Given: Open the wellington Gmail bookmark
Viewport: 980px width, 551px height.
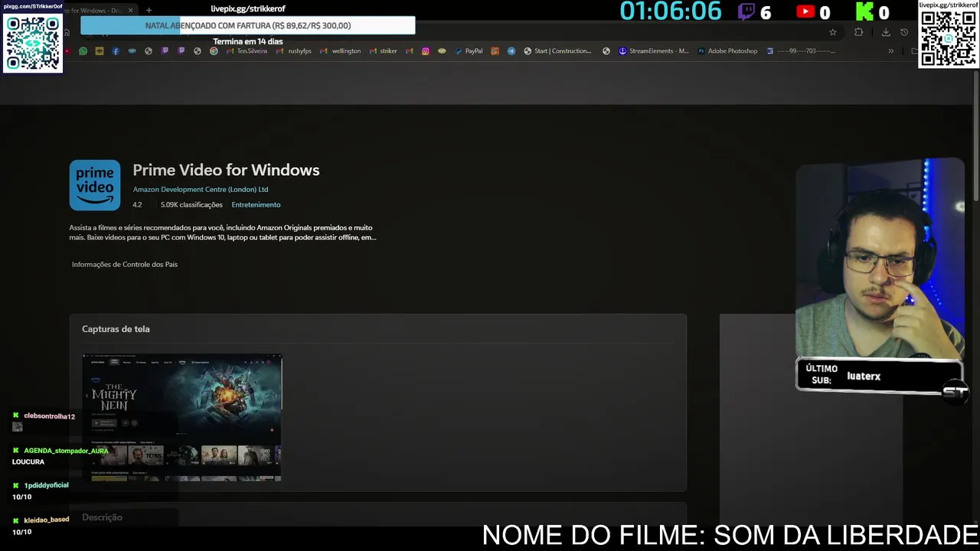Looking at the screenshot, I should (341, 51).
